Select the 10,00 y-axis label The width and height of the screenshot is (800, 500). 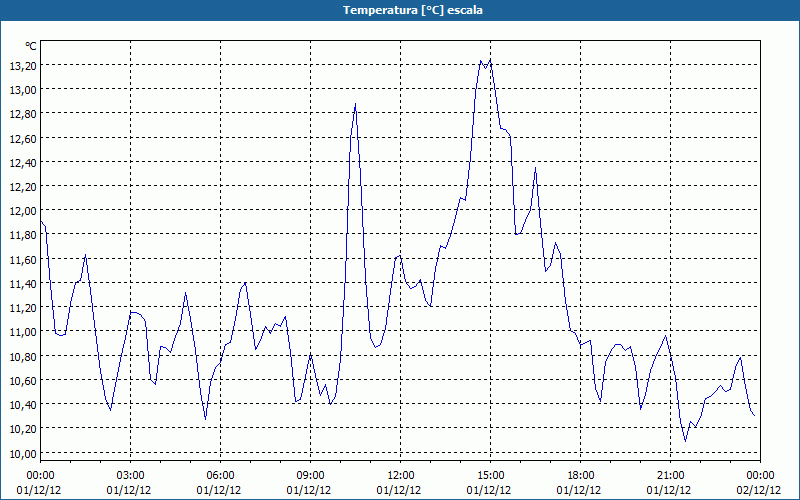23,454
